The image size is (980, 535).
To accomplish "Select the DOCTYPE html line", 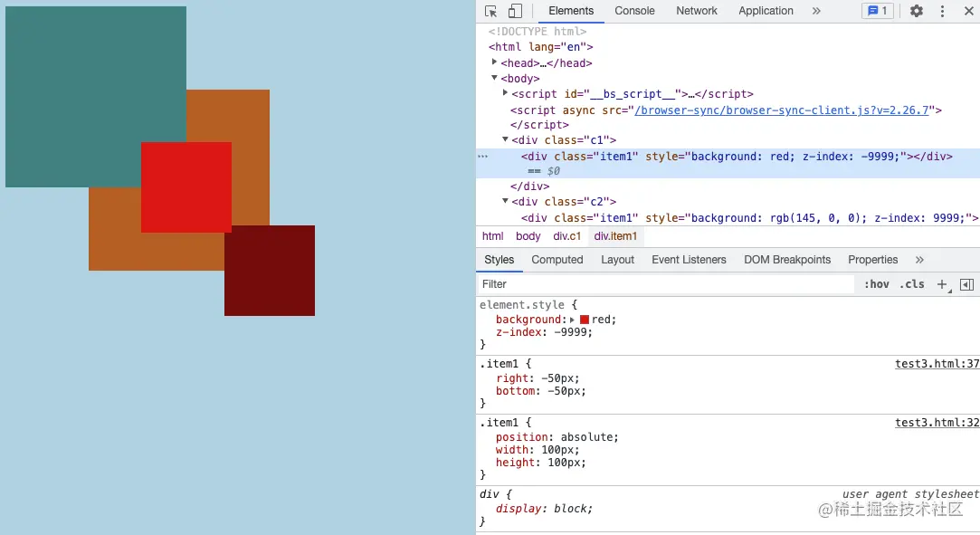I will (538, 32).
